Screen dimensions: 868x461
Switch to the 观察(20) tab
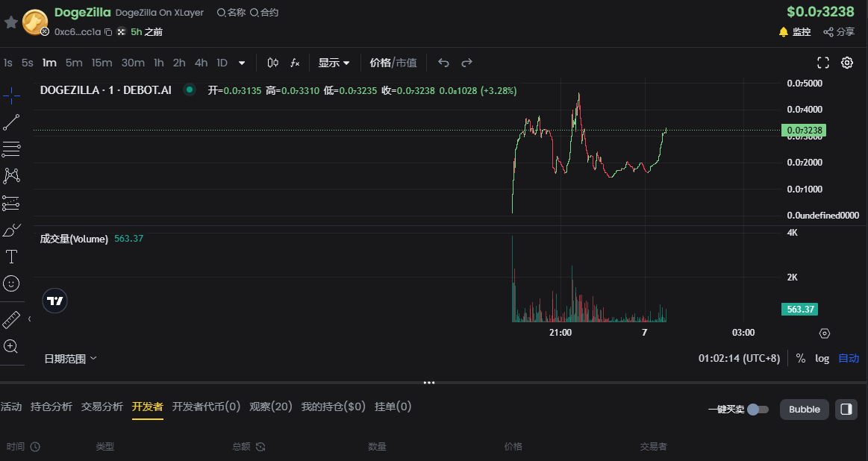pyautogui.click(x=271, y=407)
